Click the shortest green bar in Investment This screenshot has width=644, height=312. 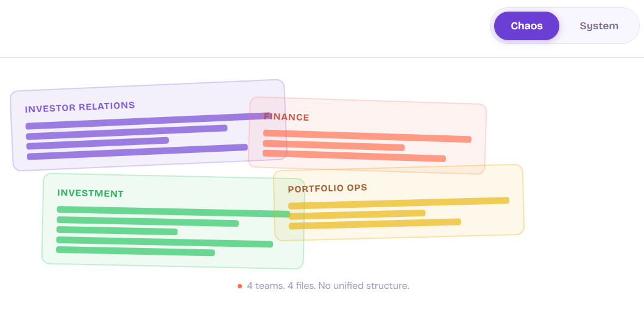[x=117, y=231]
